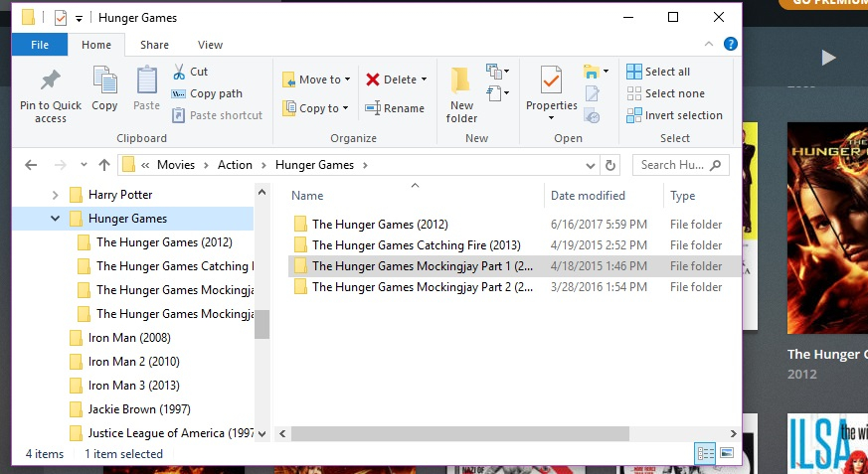Select The Hunger Games (2012) folder in list
The width and height of the screenshot is (868, 474).
(380, 224)
